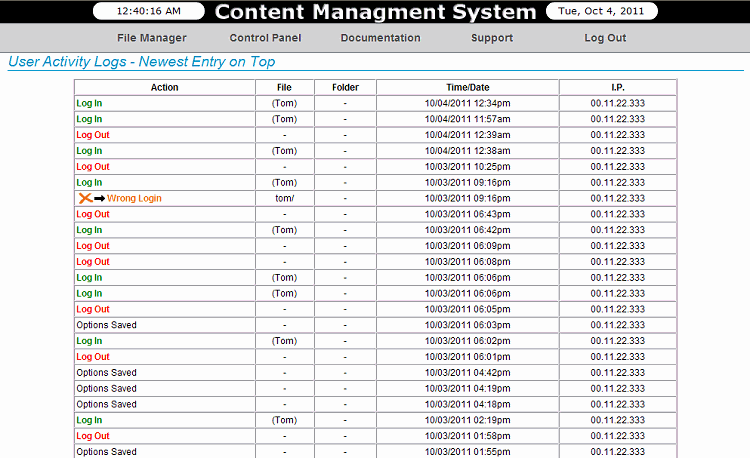Click the Log Out entry at 10/04/2011 12:39am
The height and width of the screenshot is (458, 750).
(93, 135)
